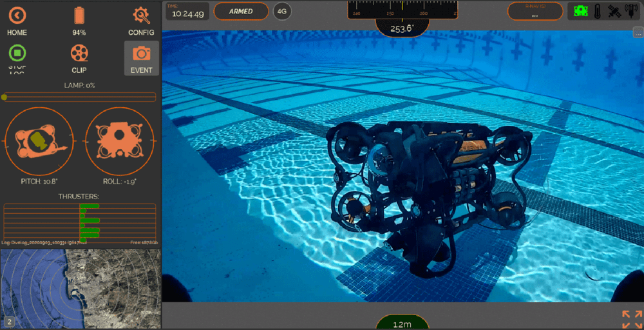Click the LAMP: 0% label
644x330 pixels.
(80, 86)
